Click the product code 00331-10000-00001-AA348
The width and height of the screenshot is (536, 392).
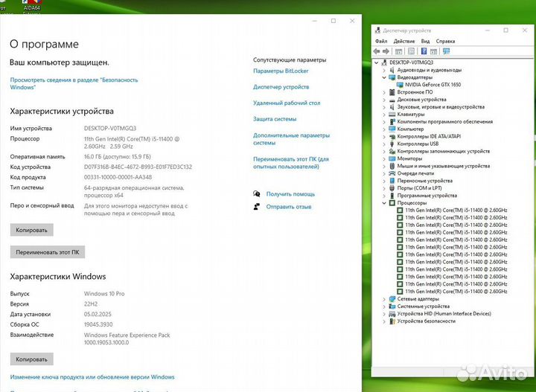pos(118,177)
